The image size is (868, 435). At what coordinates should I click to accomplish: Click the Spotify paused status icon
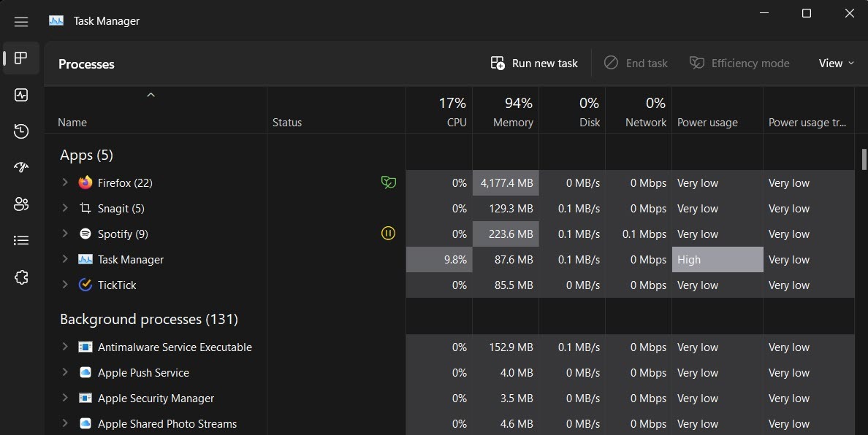pos(388,234)
